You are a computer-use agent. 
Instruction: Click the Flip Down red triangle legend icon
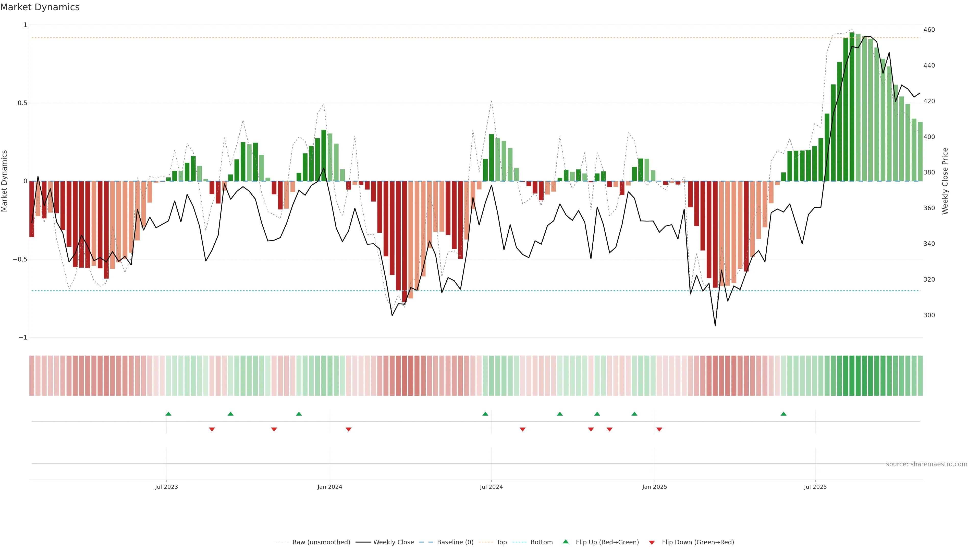tap(652, 542)
